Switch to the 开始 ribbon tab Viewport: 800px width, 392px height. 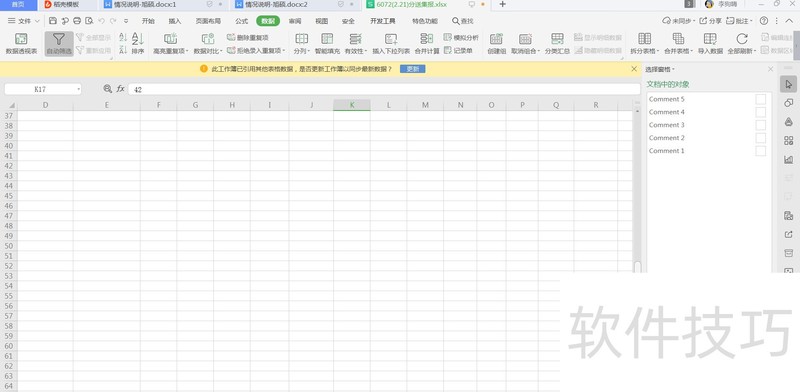[148, 21]
